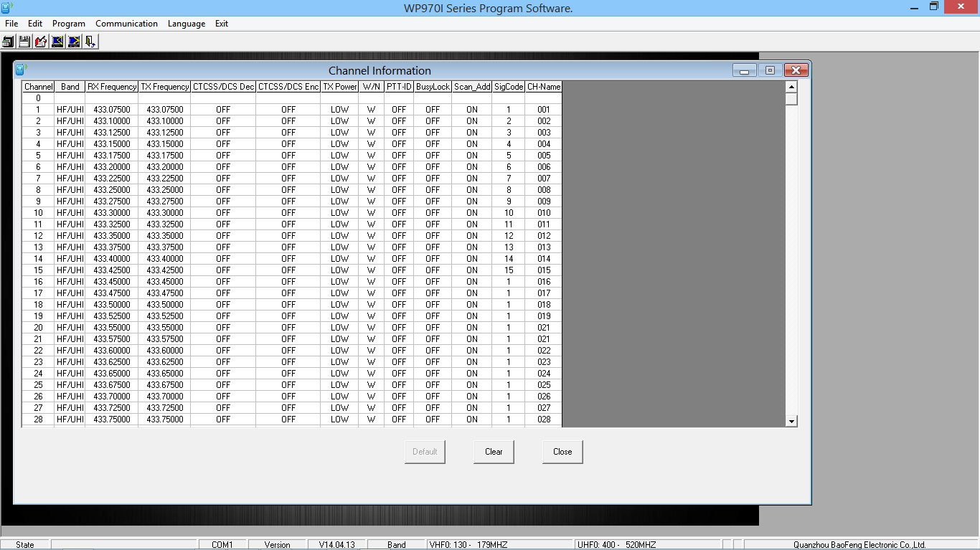The height and width of the screenshot is (550, 980).
Task: Click the Write to radio toolbar icon
Action: coord(74,42)
